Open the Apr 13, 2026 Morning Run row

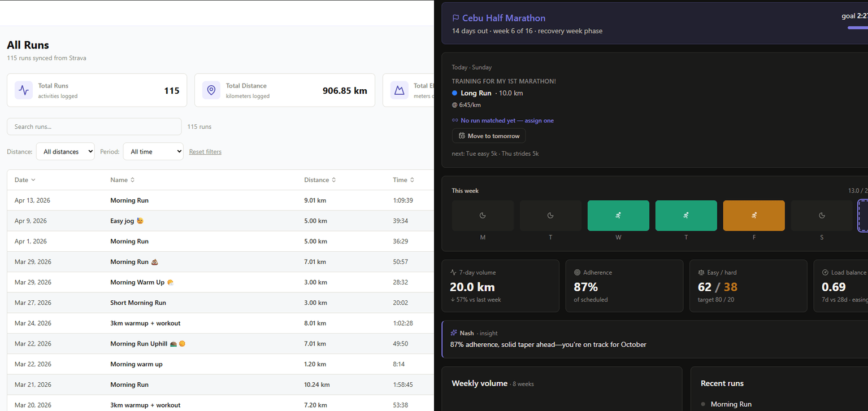click(220, 200)
